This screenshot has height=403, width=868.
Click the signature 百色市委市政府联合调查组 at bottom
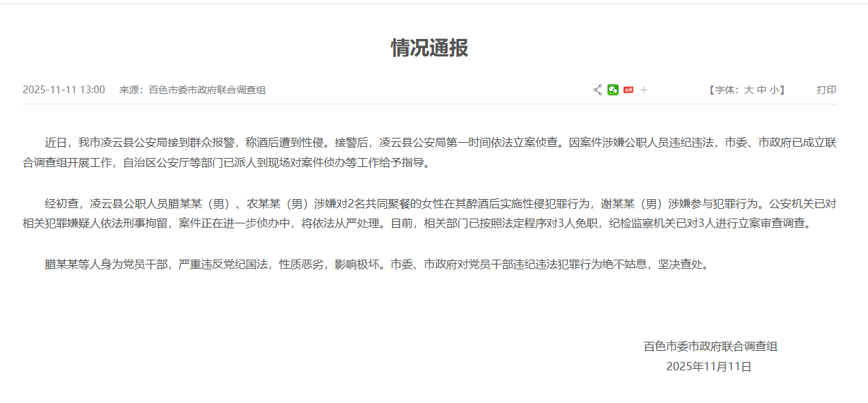tap(713, 345)
